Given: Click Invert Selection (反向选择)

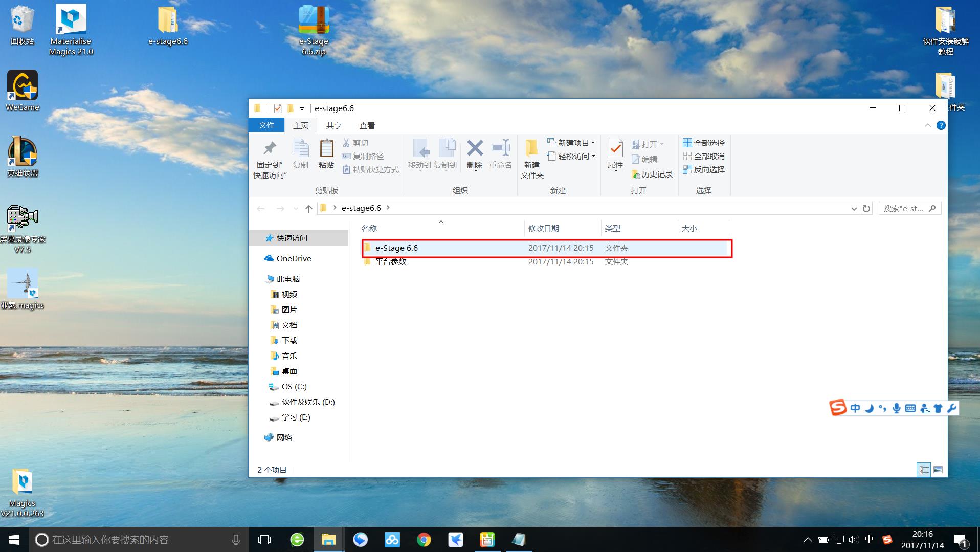Looking at the screenshot, I should (704, 169).
